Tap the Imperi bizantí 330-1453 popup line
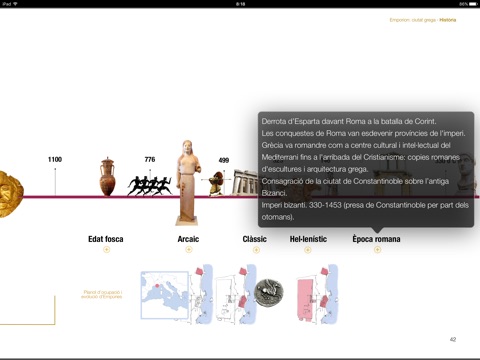This screenshot has width=480, height=360. [x=365, y=211]
